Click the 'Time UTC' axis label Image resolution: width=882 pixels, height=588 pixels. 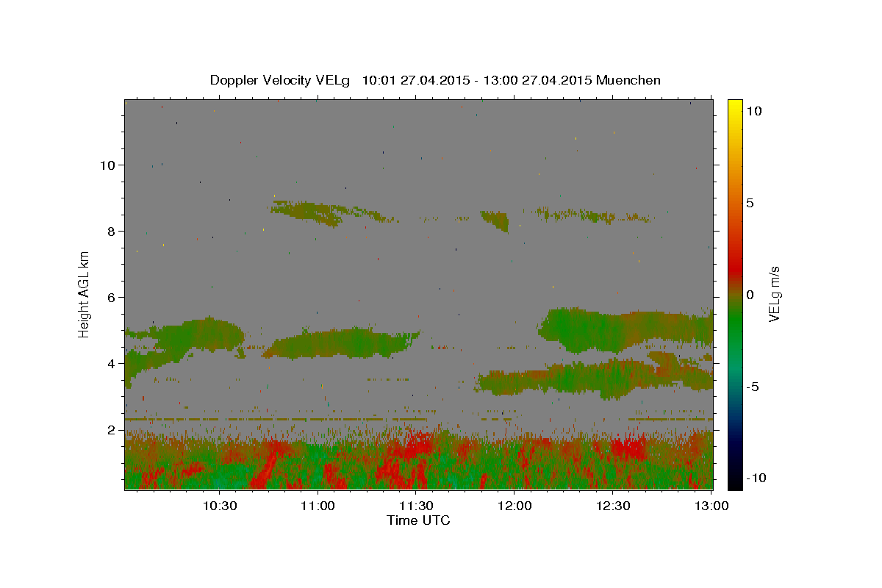(418, 520)
